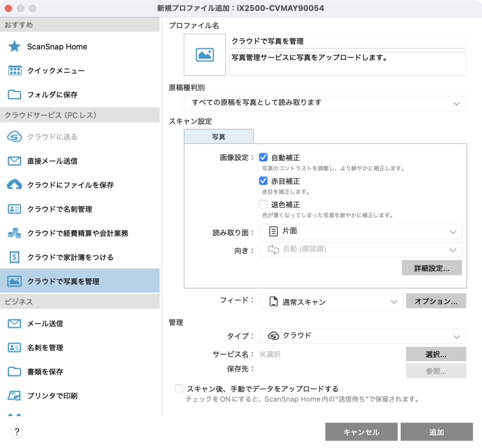Click the page icon in 読み取り面 field
The height and width of the screenshot is (448, 482).
273,231
